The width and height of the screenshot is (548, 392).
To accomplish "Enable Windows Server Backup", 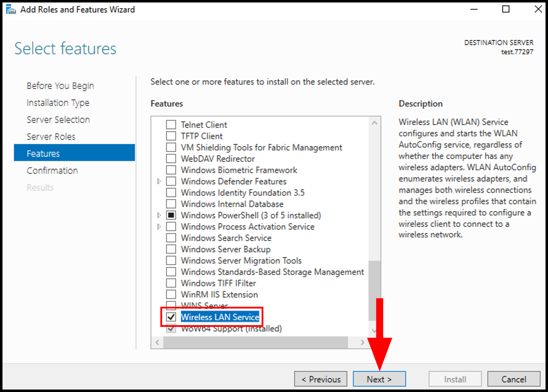I will (171, 249).
